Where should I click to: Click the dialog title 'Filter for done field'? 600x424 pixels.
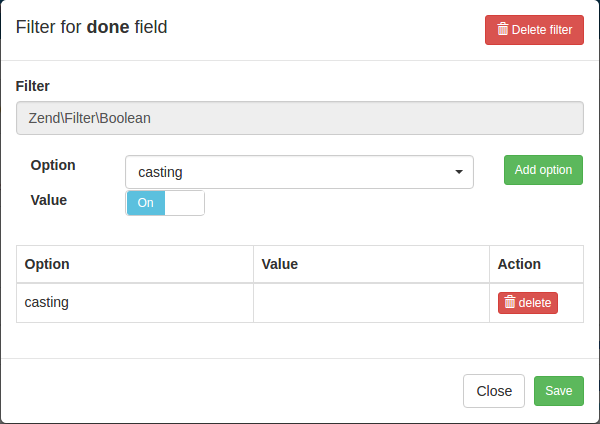tap(91, 27)
